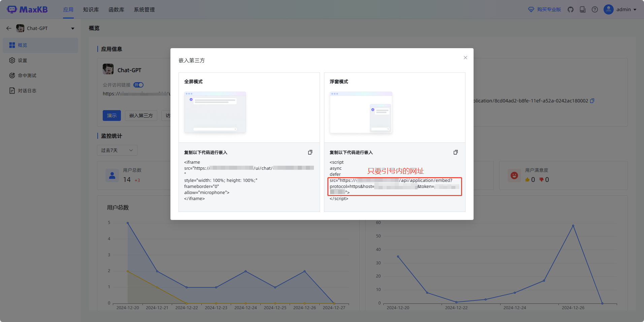Viewport: 644px width, 322px height.
Task: Toggle the 公开访问链接 switch
Action: [138, 85]
